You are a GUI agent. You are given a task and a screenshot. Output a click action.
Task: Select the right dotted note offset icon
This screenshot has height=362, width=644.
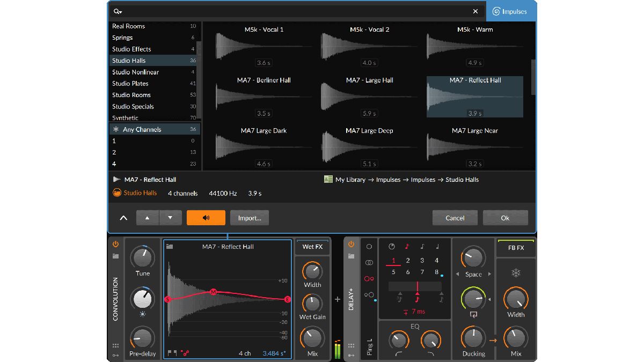click(441, 297)
